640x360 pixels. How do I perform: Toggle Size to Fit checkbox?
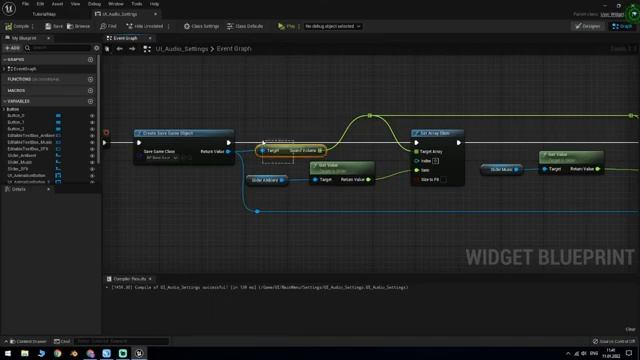[443, 180]
